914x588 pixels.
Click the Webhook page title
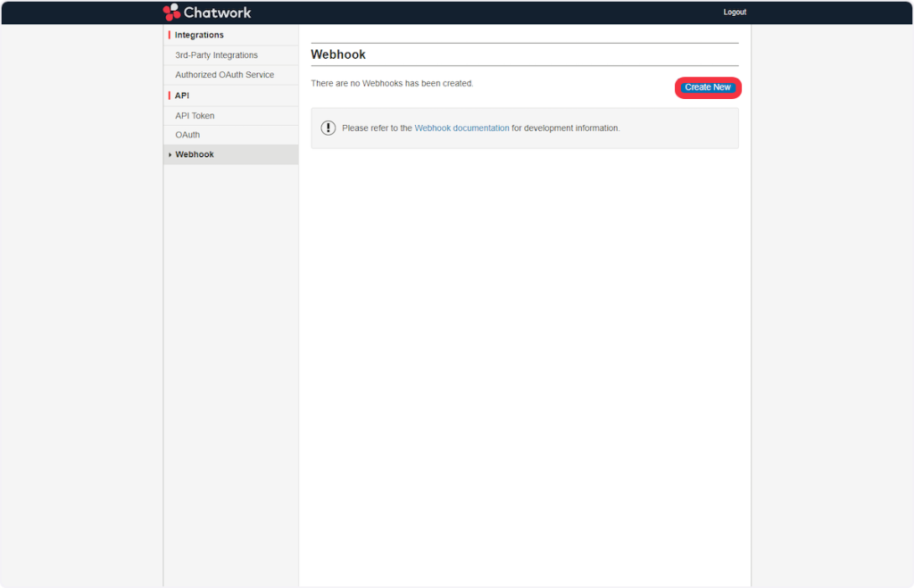click(x=338, y=54)
